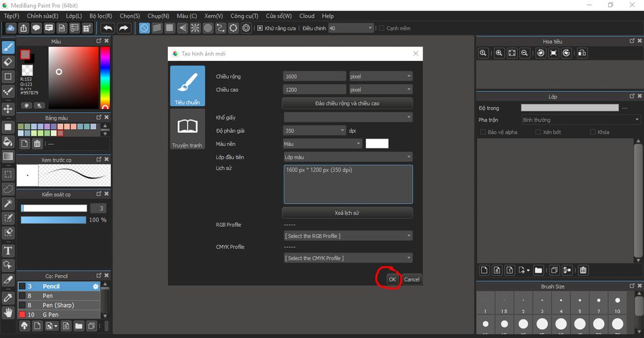Click the export/share icon in toolbar
The image size is (644, 338).
click(23, 28)
